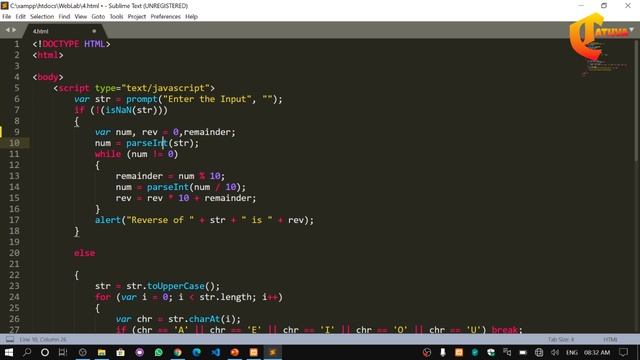Click the 08:32 AM system clock
This screenshot has height=360, width=640.
pos(597,352)
